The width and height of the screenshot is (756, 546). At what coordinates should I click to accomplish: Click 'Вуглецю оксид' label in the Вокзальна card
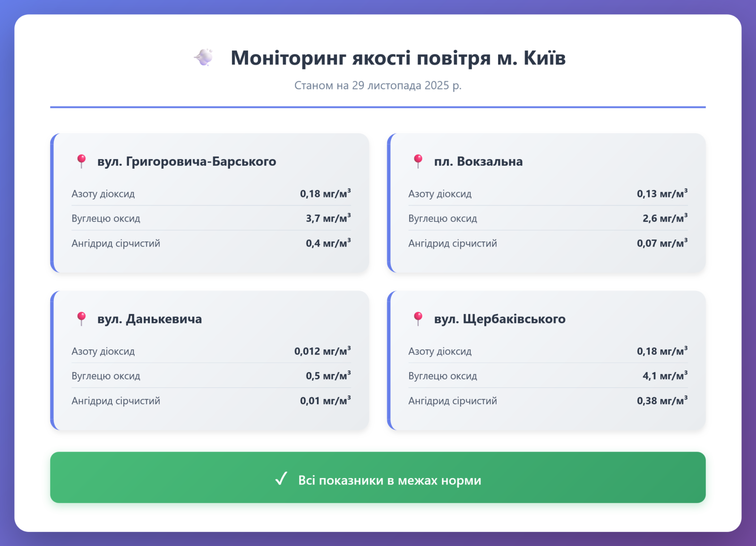coord(443,219)
